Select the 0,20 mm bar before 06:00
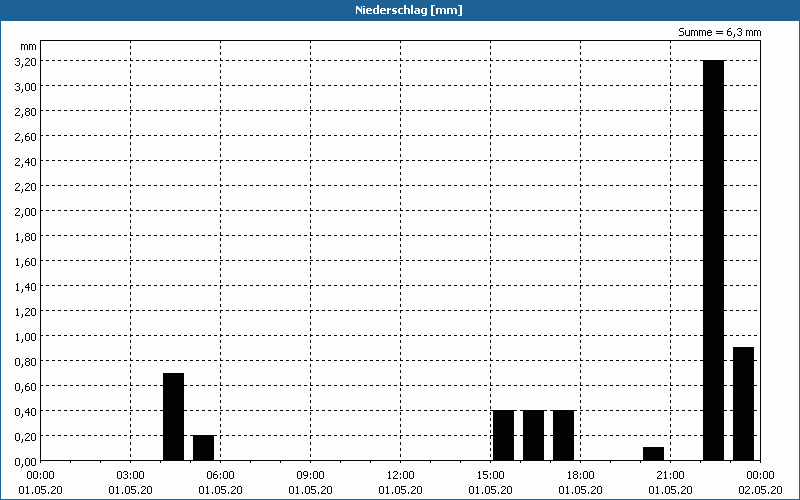This screenshot has height=500, width=800. (x=204, y=448)
